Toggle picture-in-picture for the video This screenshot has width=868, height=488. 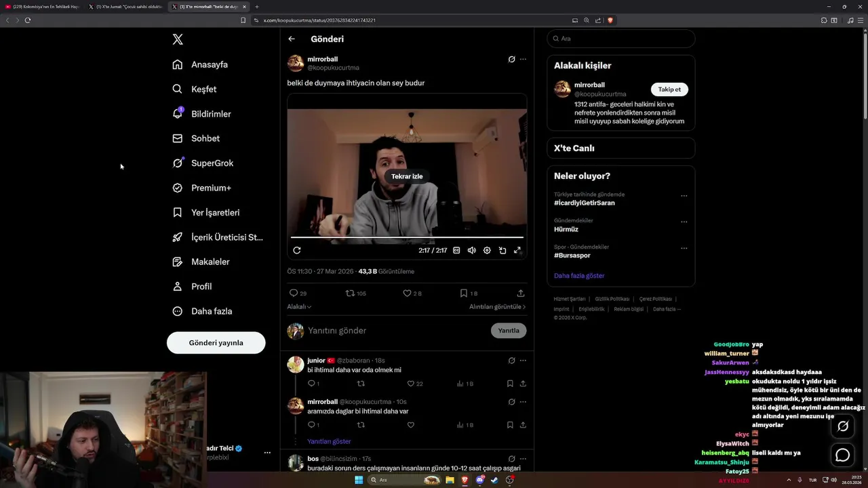point(502,250)
